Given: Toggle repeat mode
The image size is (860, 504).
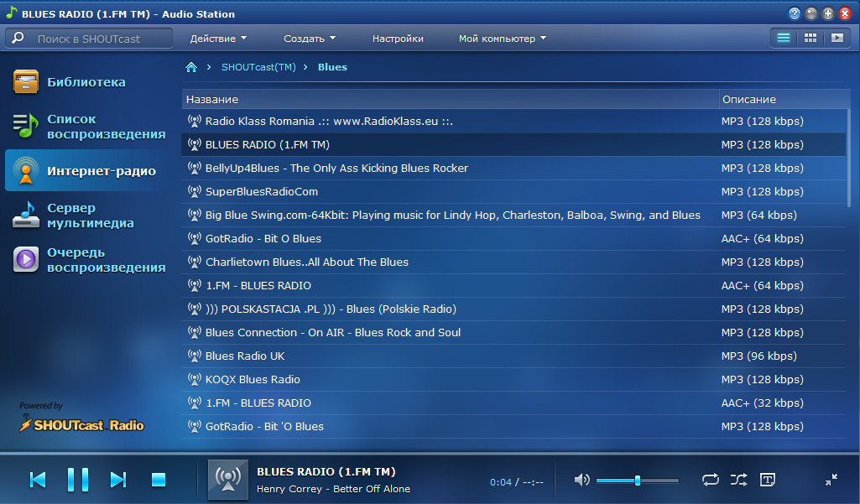Looking at the screenshot, I should coord(710,480).
